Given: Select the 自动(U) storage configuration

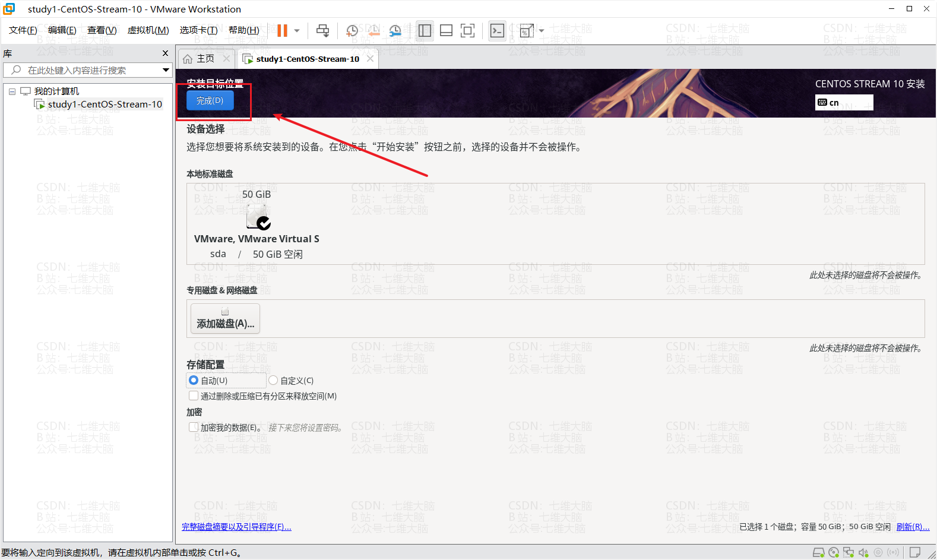Looking at the screenshot, I should [x=194, y=380].
